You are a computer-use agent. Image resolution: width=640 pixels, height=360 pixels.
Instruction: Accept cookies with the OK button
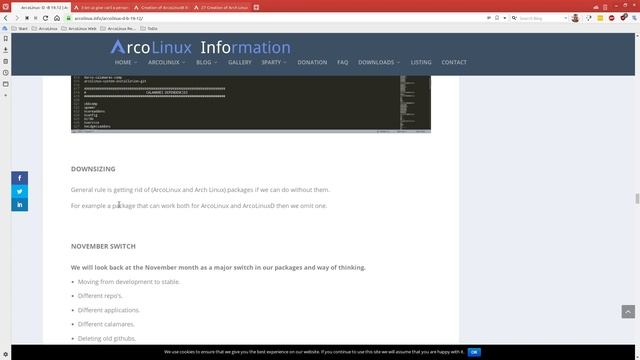point(474,352)
